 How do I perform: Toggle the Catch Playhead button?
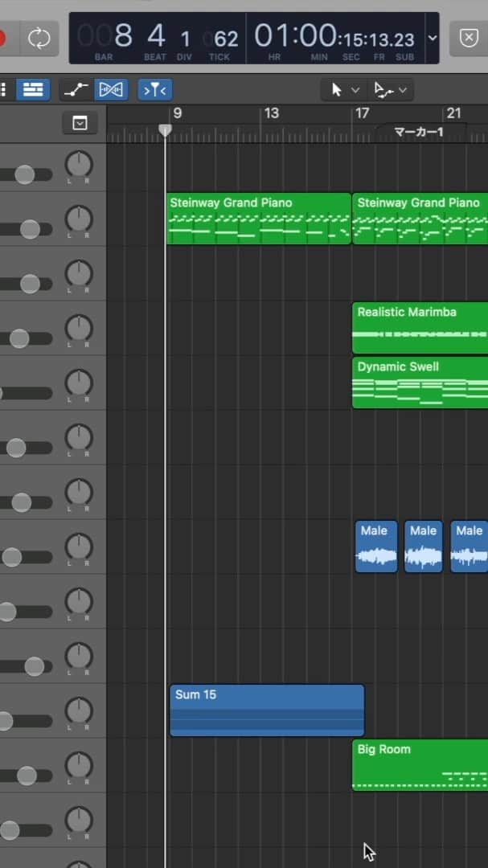[154, 90]
